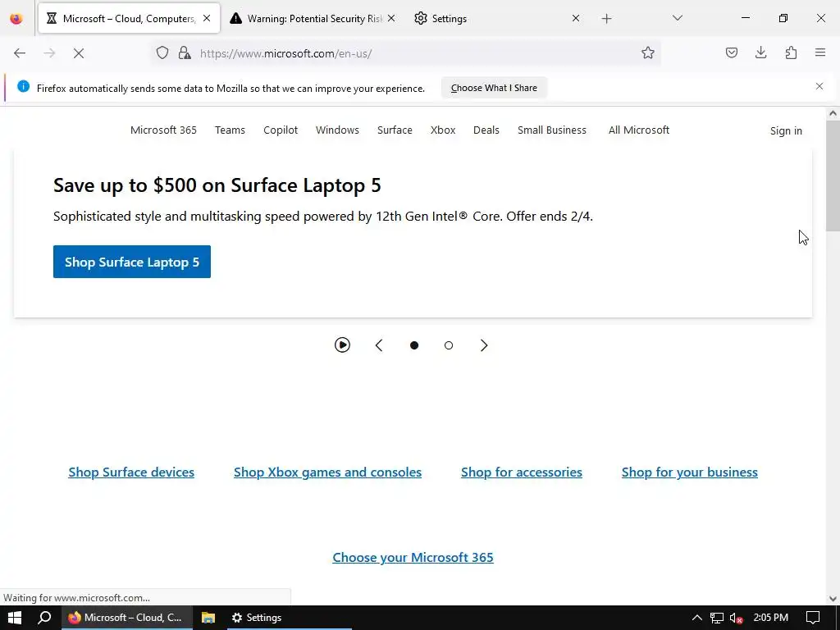The image size is (840, 630).
Task: Open Choose your Microsoft 365 link
Action: [413, 558]
